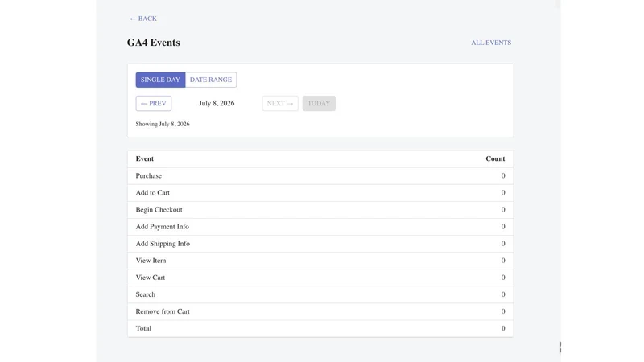Select the SINGLE DAY mode
This screenshot has width=644, height=362.
click(160, 80)
